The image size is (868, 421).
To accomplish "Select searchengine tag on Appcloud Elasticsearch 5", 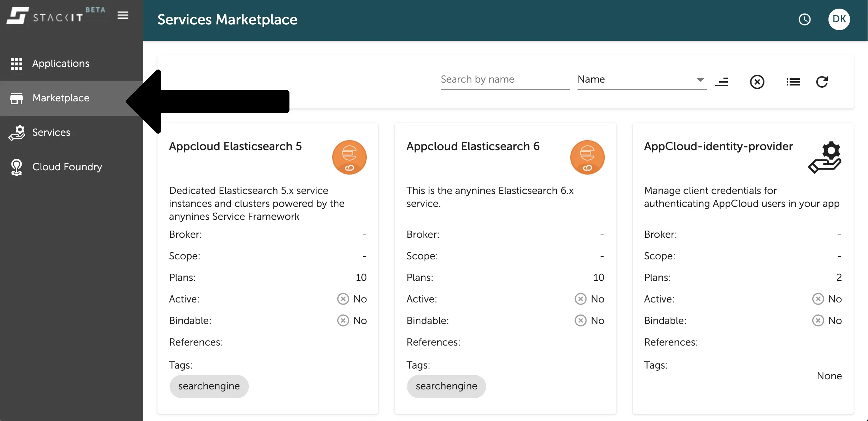I will 209,386.
